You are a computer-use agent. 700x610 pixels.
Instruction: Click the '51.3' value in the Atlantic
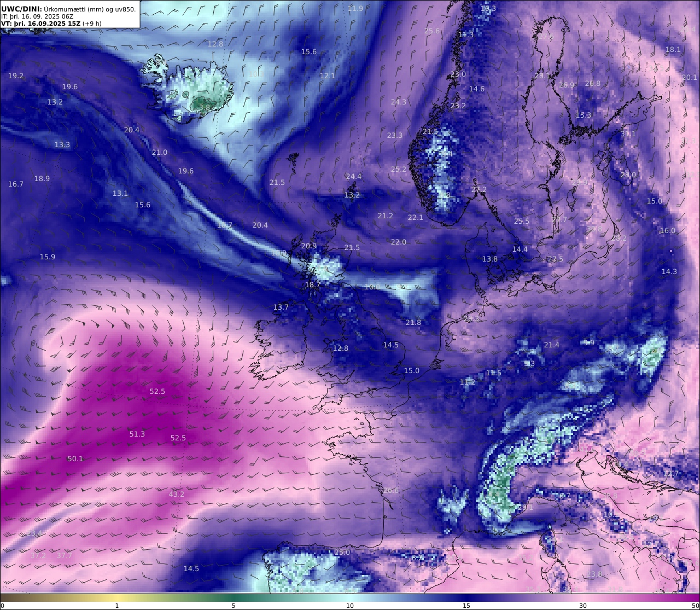pyautogui.click(x=137, y=434)
